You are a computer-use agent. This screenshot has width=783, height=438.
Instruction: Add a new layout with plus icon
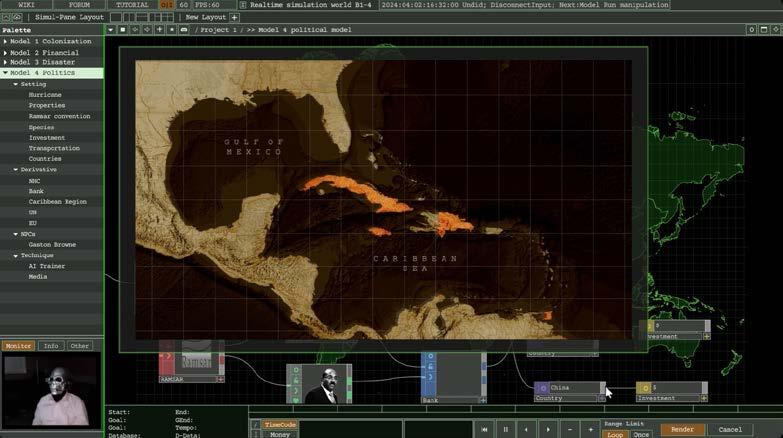(x=234, y=17)
